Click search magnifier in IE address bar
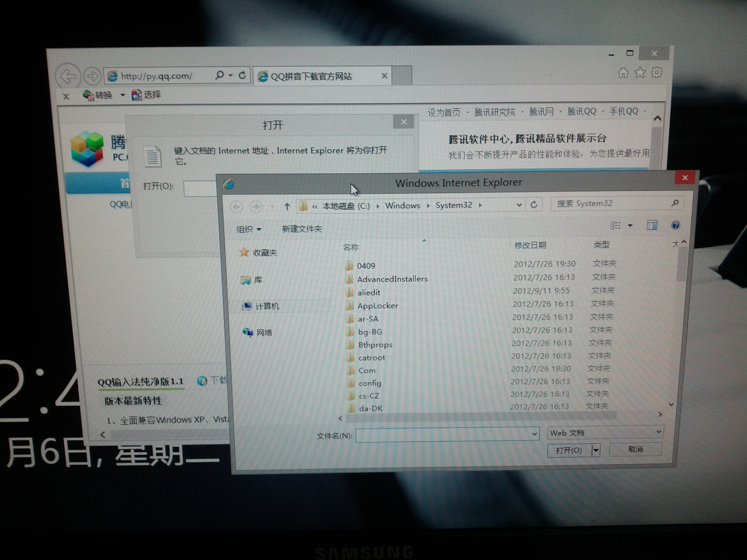Image resolution: width=747 pixels, height=560 pixels. [x=219, y=75]
